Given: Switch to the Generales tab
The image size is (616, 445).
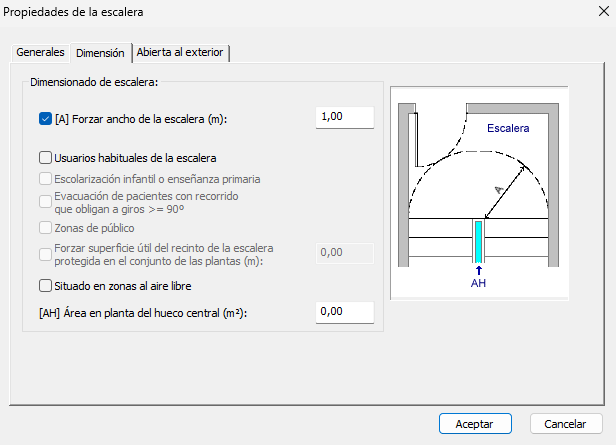Looking at the screenshot, I should pos(40,52).
